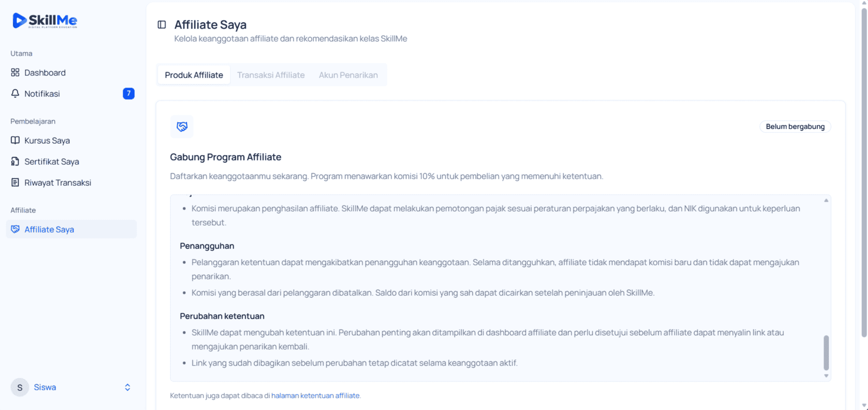Click the handshake icon above Gabung Program Affiliate
This screenshot has width=868, height=410.
tap(182, 126)
